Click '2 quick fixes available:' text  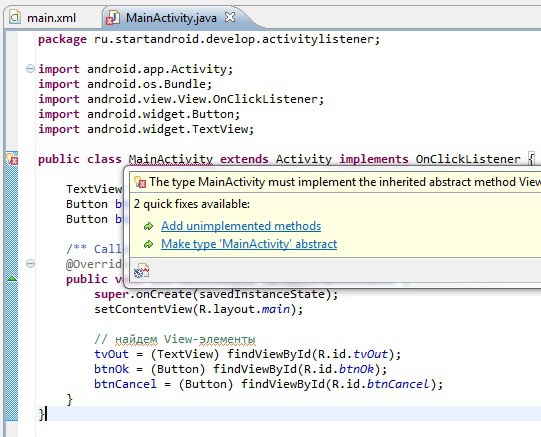pos(191,204)
